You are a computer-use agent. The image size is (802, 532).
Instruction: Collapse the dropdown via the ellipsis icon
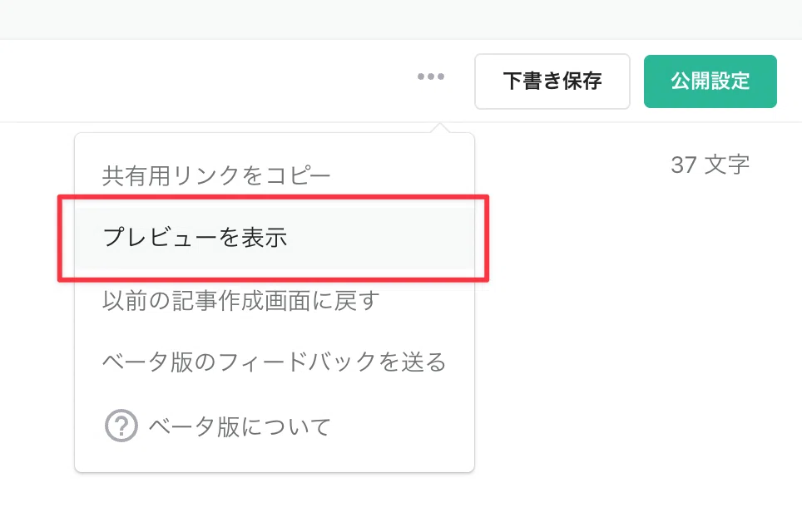tap(431, 76)
